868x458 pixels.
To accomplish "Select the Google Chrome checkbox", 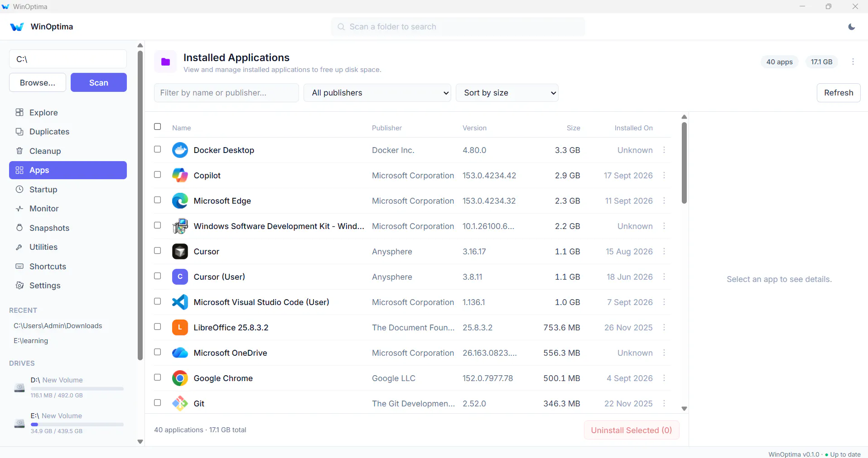I will [x=158, y=377].
